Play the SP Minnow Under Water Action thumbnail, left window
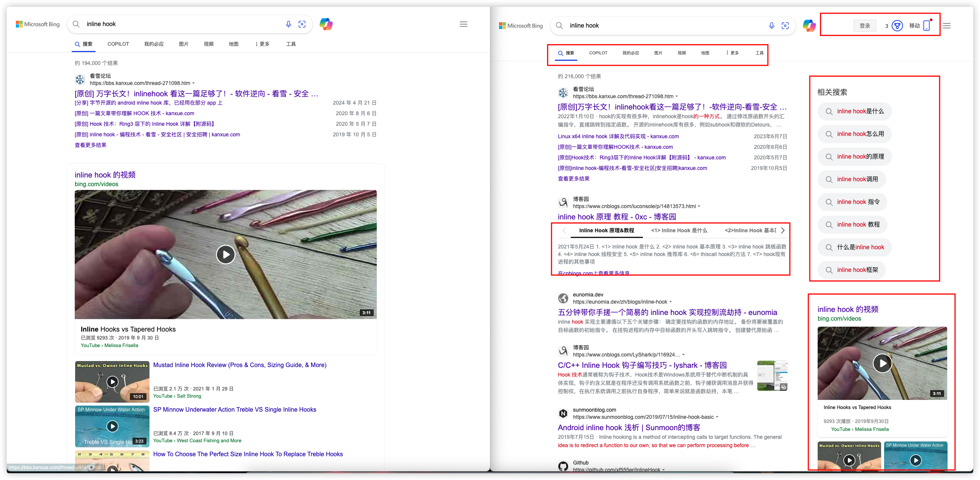 coord(112,426)
